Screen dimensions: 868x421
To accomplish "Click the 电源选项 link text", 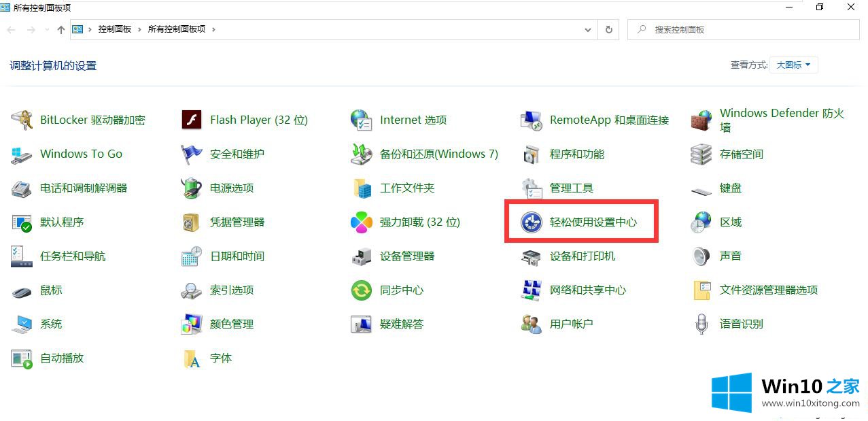I will coord(232,188).
